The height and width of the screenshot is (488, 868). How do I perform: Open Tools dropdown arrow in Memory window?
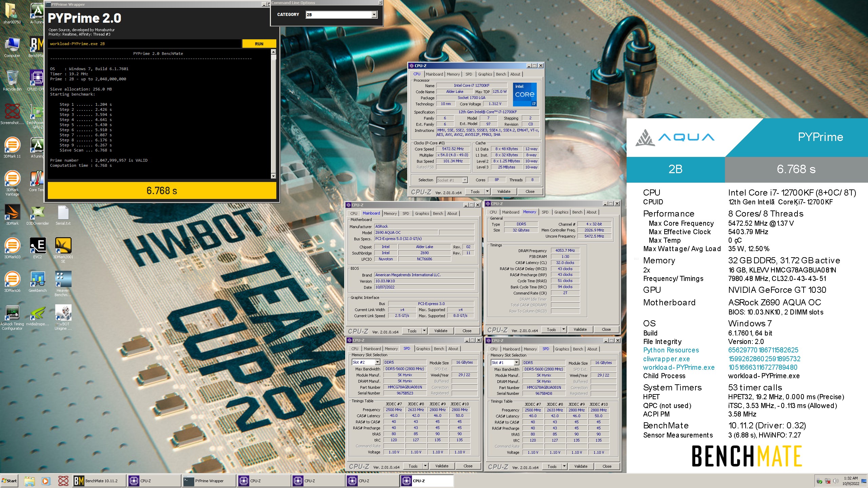coord(564,329)
